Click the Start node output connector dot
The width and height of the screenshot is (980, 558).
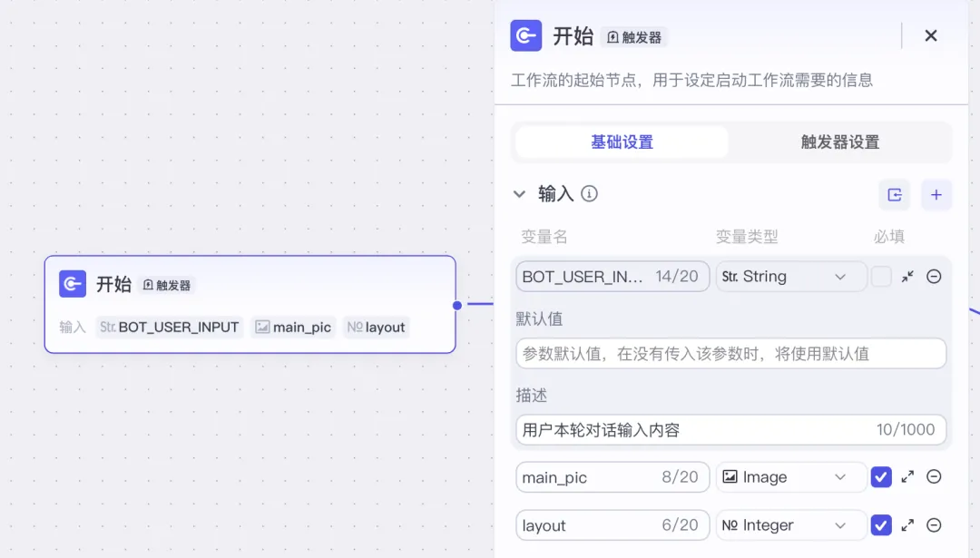tap(456, 305)
